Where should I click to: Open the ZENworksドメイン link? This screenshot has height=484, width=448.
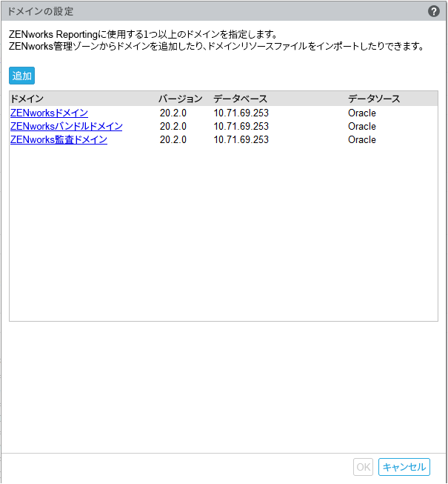coord(49,113)
